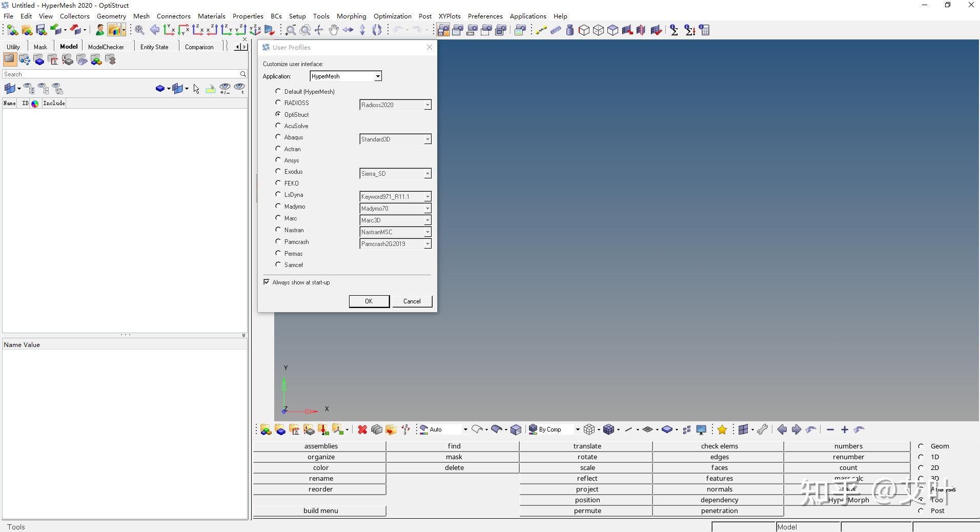Click the isometric view axes icon
The height and width of the screenshot is (532, 980).
point(255,30)
